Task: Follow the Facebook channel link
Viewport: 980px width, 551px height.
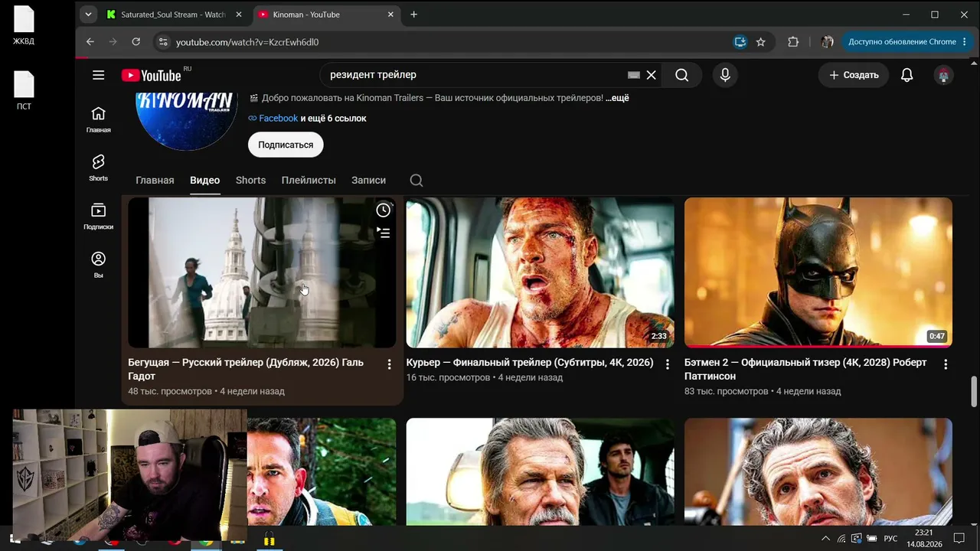Action: coord(278,119)
